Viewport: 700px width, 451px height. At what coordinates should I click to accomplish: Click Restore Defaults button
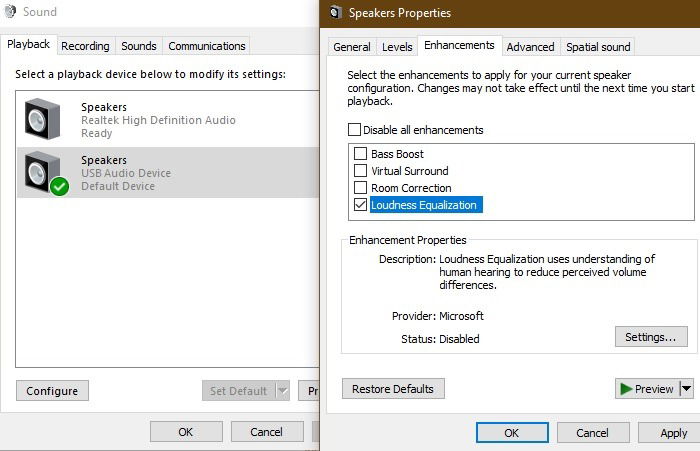pos(393,389)
